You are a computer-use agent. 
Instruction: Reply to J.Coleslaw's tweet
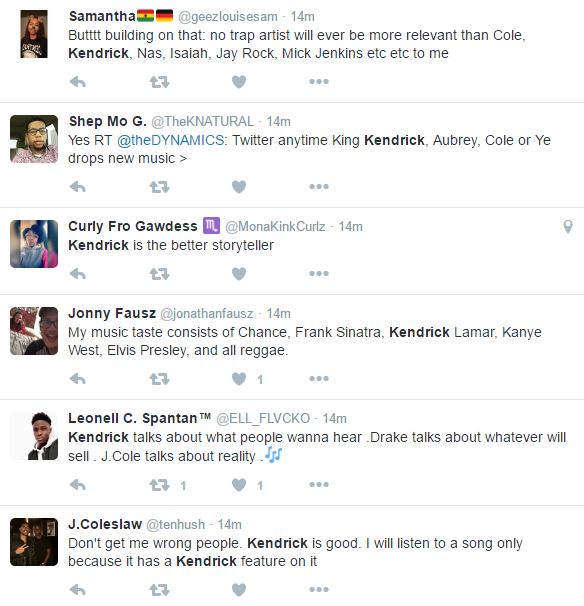78,590
